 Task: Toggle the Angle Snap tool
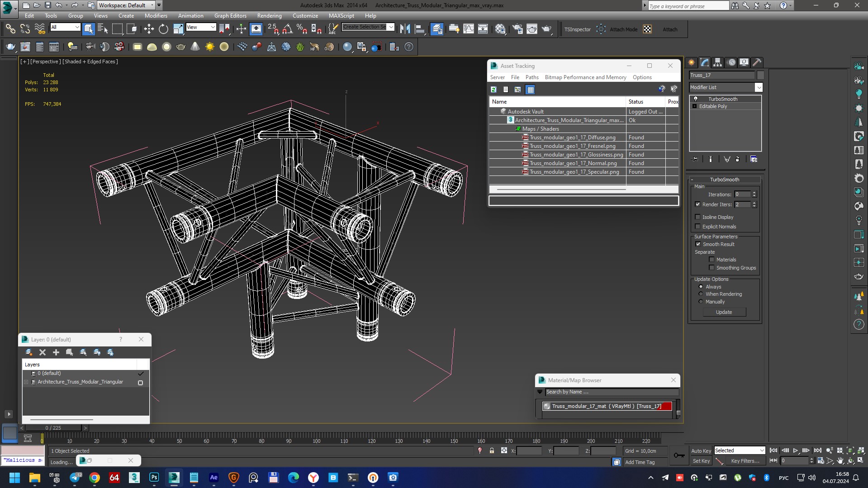pos(287,29)
